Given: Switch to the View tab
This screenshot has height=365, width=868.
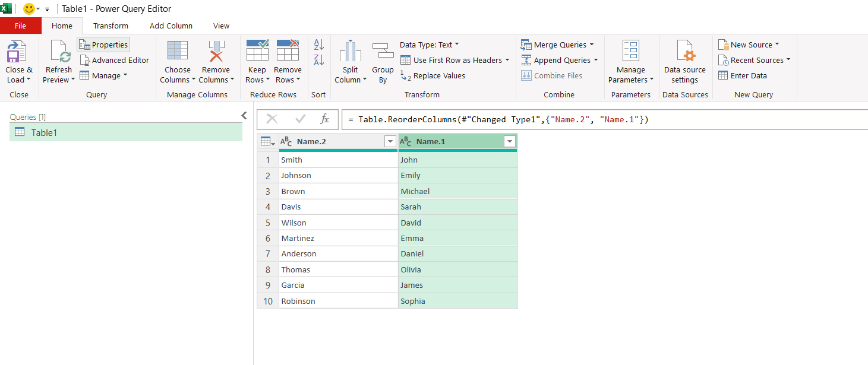Looking at the screenshot, I should (222, 26).
